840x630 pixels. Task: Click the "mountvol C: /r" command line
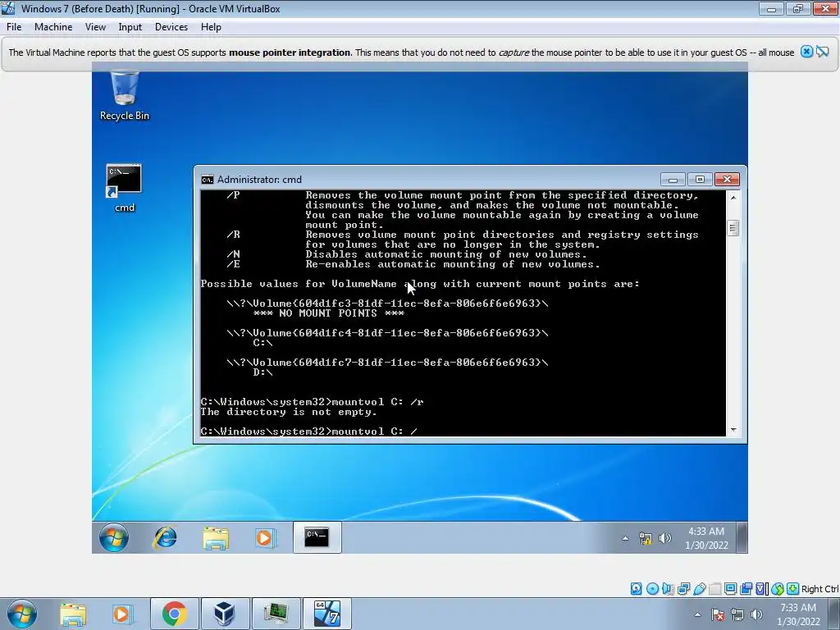tap(313, 402)
